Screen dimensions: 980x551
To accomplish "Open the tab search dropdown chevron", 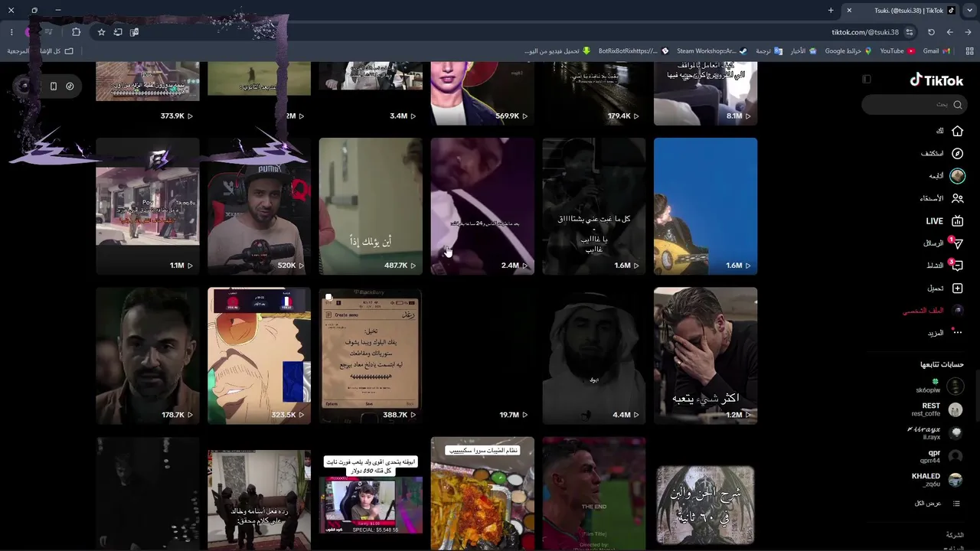I will tap(969, 10).
